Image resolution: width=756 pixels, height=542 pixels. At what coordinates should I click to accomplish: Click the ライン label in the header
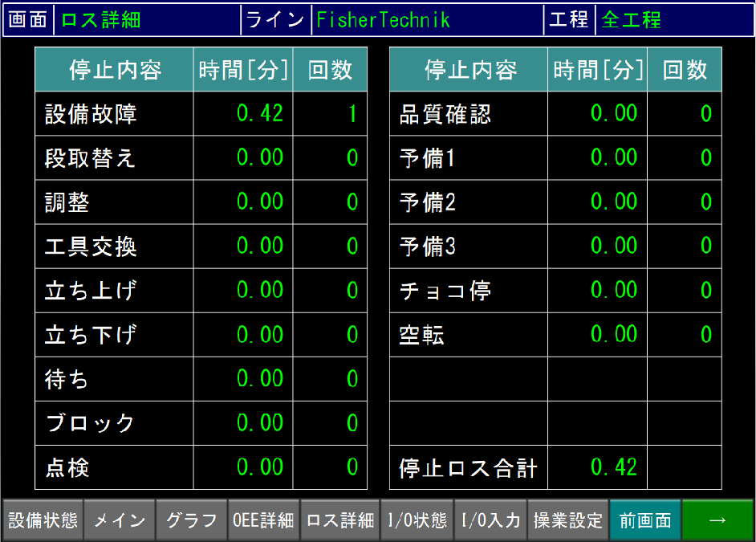[x=275, y=20]
